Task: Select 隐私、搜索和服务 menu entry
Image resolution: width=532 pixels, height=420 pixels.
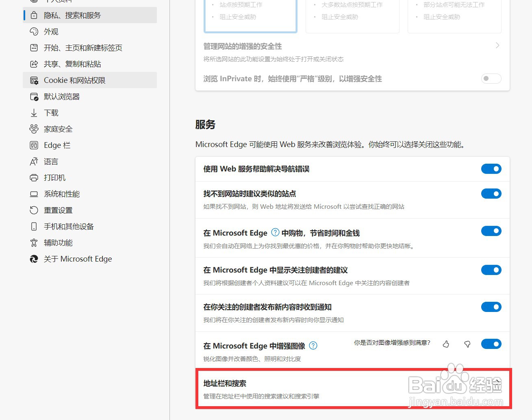Action: (x=73, y=15)
